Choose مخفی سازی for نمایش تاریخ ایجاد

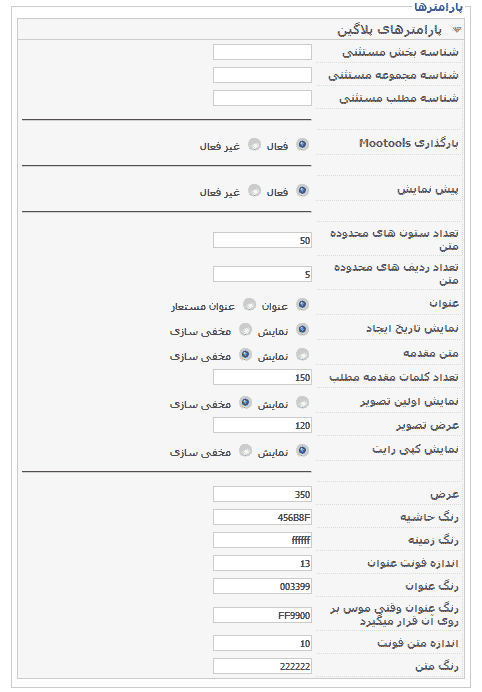(x=245, y=330)
